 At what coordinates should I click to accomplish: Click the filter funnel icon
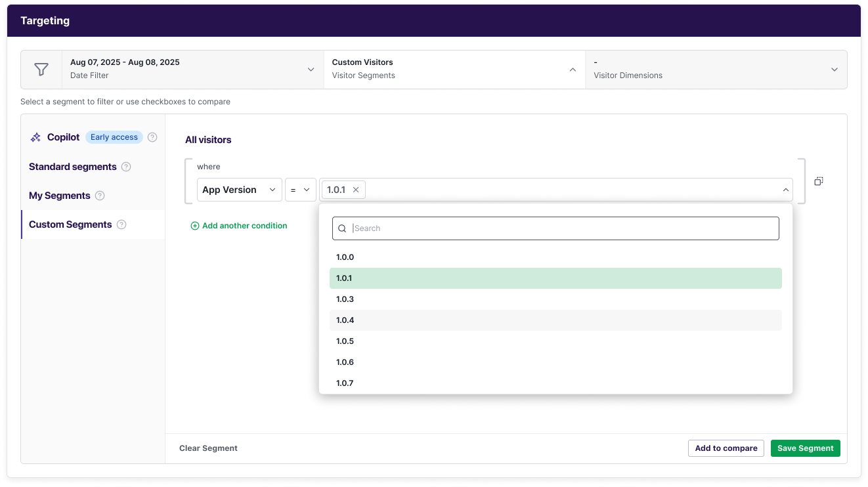point(41,69)
